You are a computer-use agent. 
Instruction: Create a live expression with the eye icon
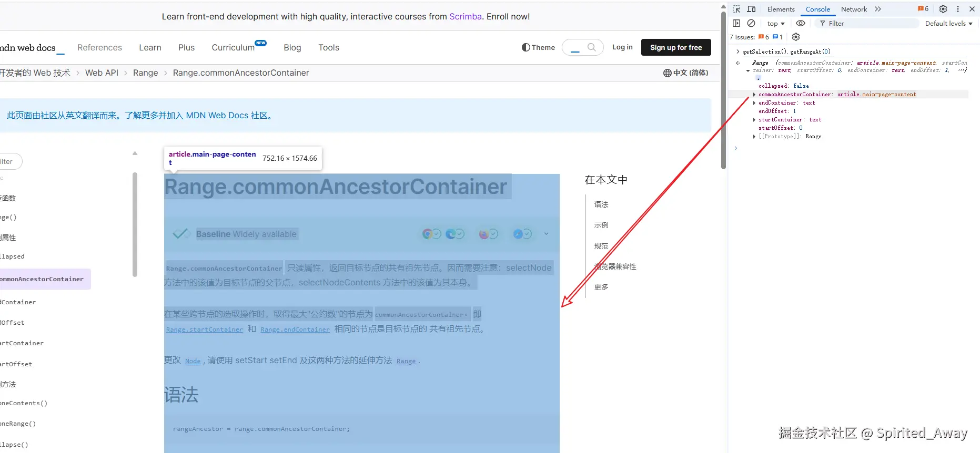coord(801,23)
